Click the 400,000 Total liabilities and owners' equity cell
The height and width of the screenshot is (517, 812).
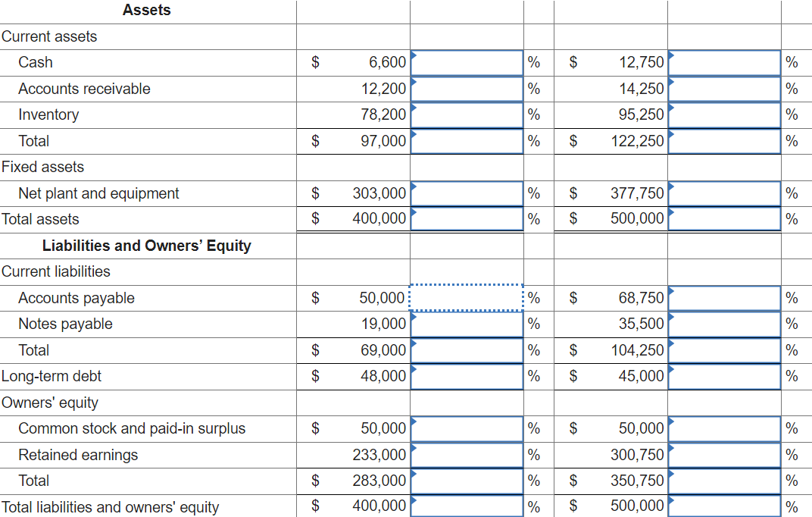[353, 506]
